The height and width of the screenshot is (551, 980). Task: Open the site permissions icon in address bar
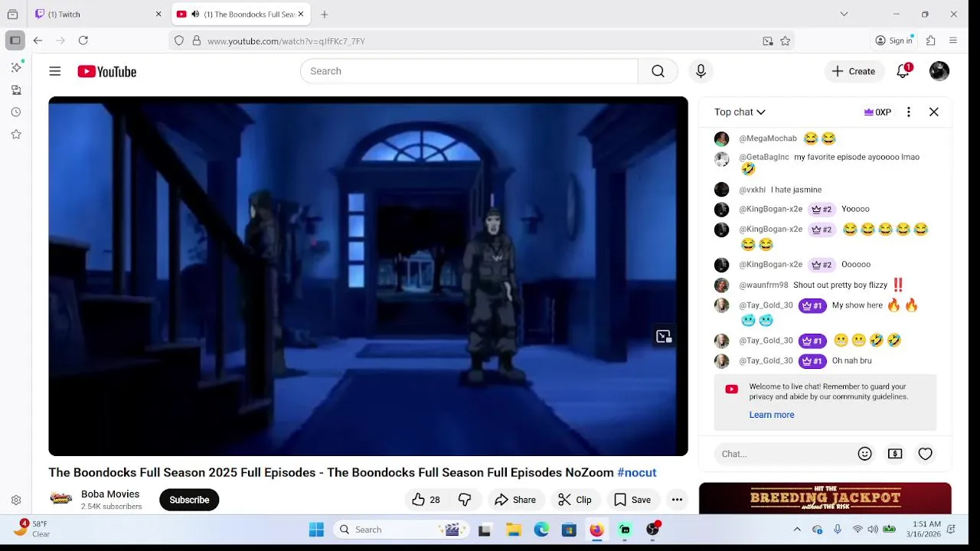click(x=197, y=41)
